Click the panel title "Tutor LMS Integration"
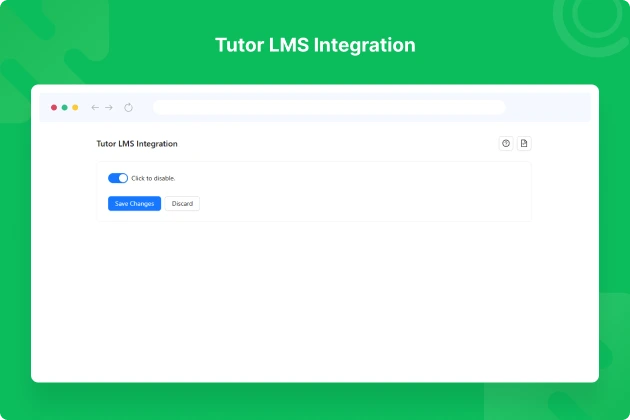This screenshot has width=630, height=420. pyautogui.click(x=137, y=144)
